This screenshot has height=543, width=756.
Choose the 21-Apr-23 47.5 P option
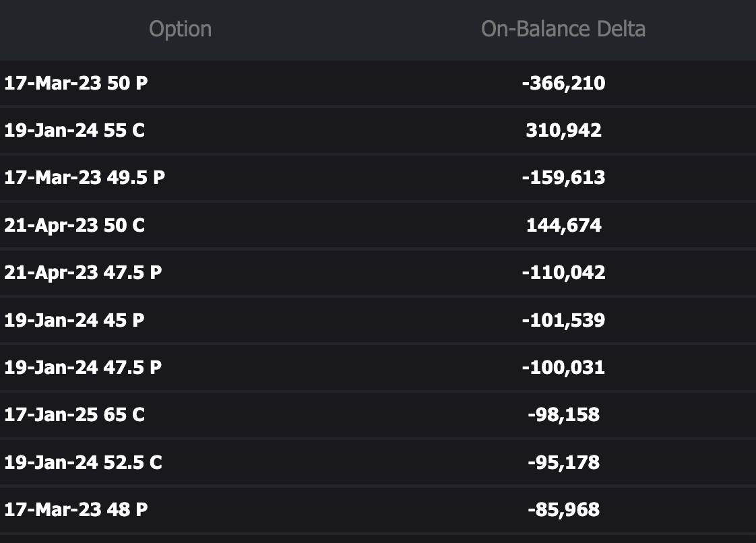point(83,272)
